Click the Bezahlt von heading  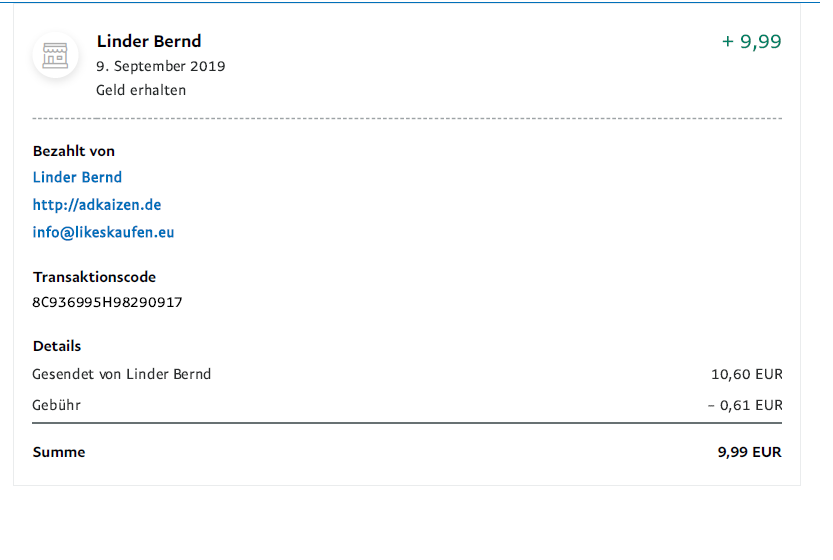coord(74,151)
